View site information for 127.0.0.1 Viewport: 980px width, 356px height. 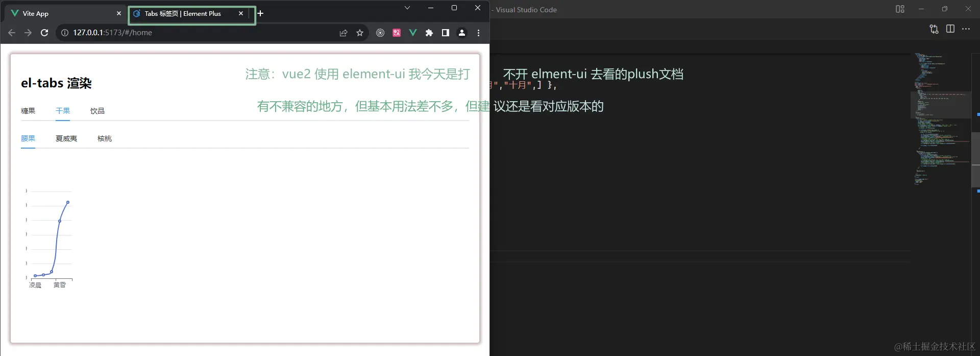click(65, 33)
